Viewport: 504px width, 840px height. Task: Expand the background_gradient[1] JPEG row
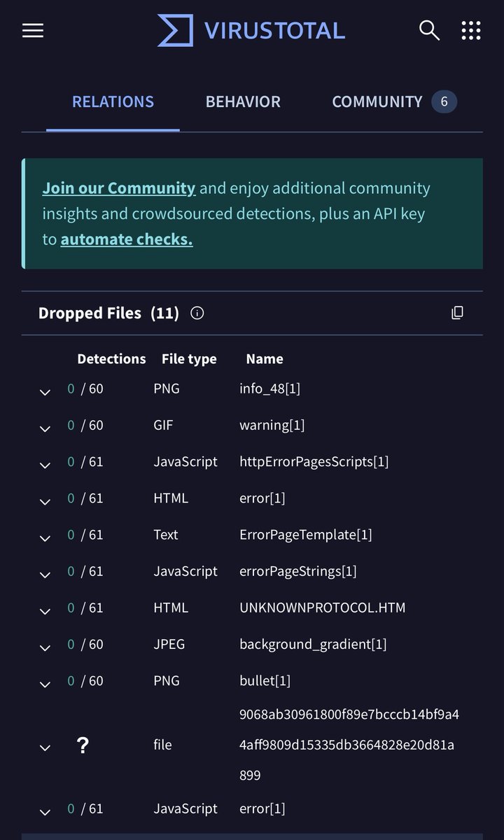(x=45, y=647)
